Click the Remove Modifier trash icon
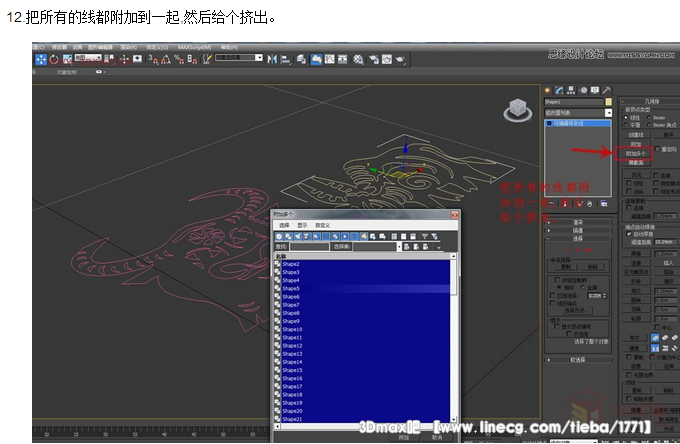 click(x=589, y=203)
